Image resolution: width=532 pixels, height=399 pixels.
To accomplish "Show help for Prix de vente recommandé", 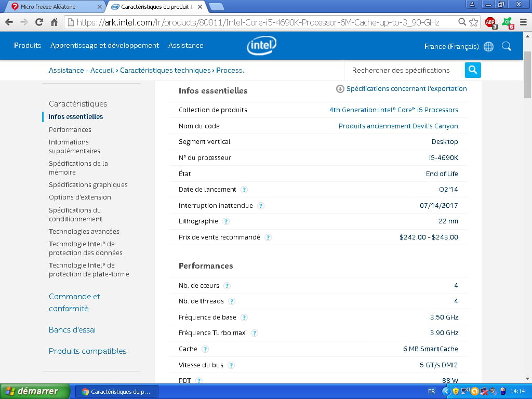I will coord(268,237).
